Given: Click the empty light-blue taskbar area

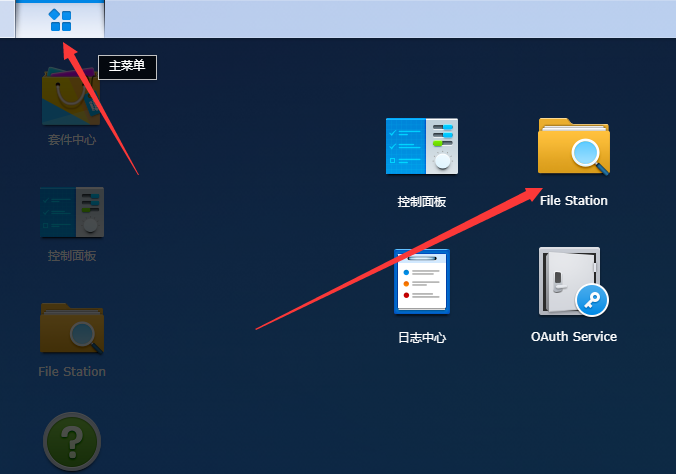Looking at the screenshot, I should coord(388,19).
